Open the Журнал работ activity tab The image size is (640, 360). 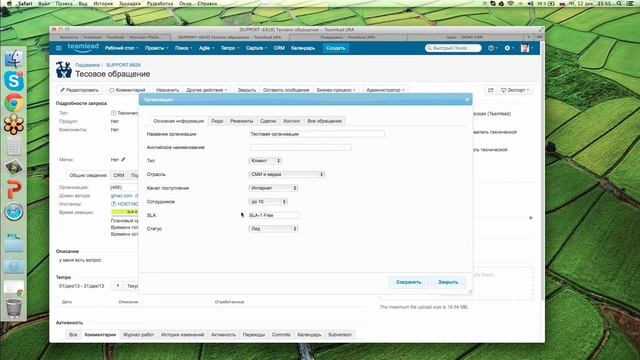(x=138, y=335)
